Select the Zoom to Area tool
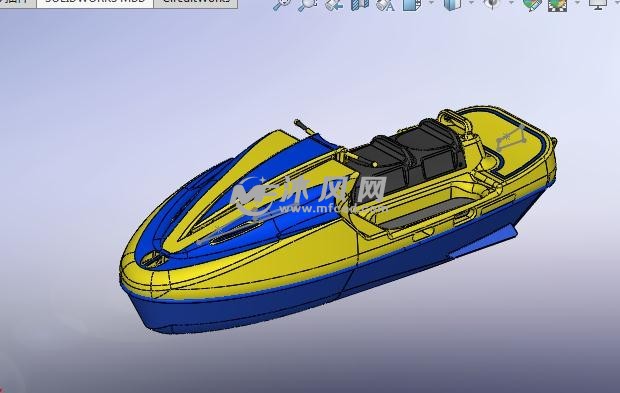This screenshot has height=393, width=620. click(307, 4)
